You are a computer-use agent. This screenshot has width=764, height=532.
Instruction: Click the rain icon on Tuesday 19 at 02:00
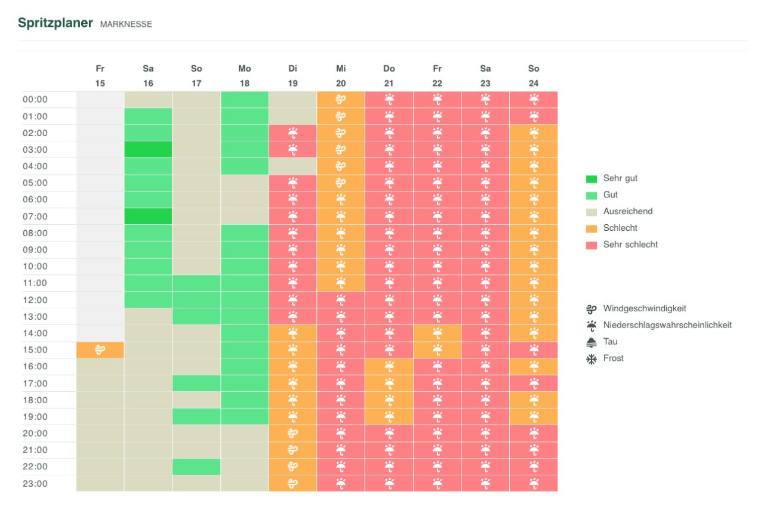point(292,133)
